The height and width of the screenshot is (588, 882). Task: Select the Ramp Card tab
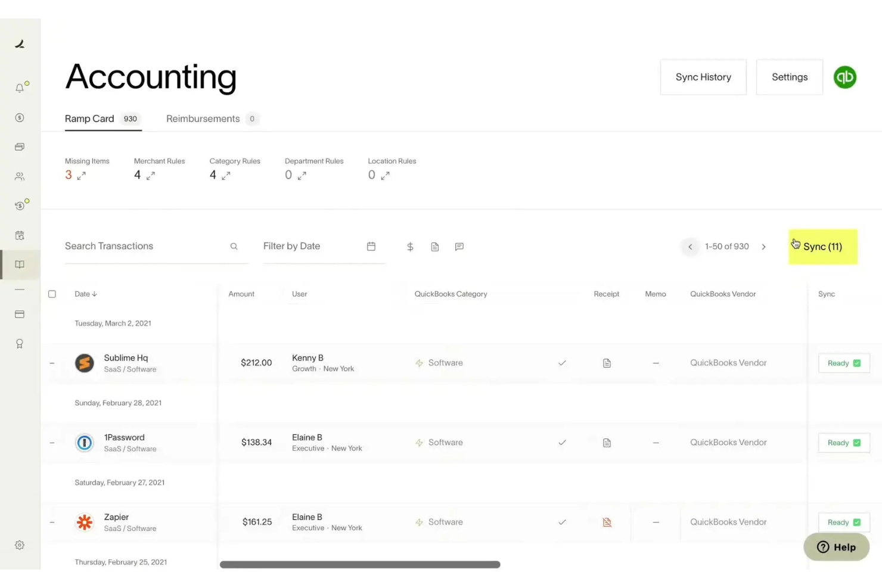[x=89, y=119]
